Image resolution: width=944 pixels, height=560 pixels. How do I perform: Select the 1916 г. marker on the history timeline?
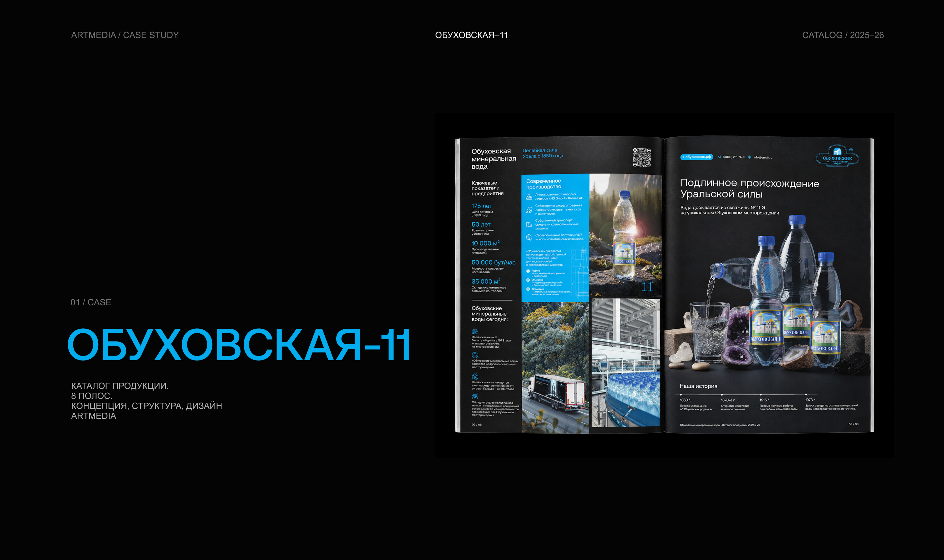point(761,395)
